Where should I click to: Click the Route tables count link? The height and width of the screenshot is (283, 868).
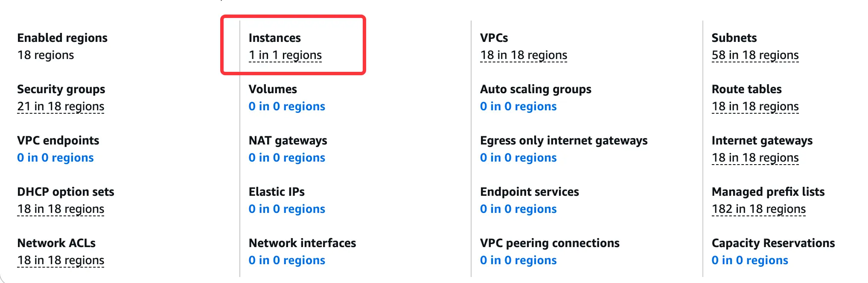point(755,106)
